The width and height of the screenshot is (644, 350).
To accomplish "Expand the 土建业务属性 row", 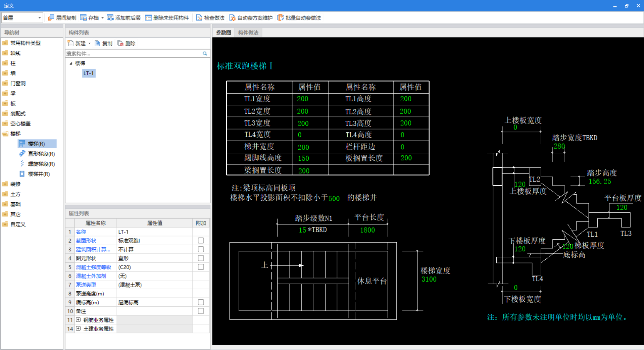I will [x=78, y=329].
